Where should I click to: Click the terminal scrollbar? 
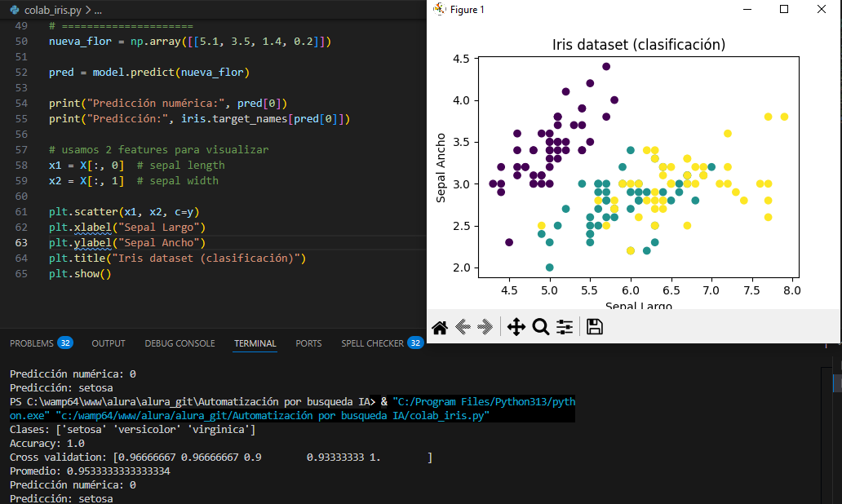pos(826,435)
